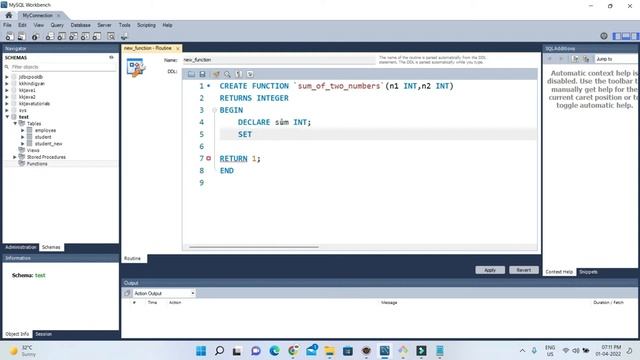Select the Views tree node
640x360 pixels.
pos(33,150)
